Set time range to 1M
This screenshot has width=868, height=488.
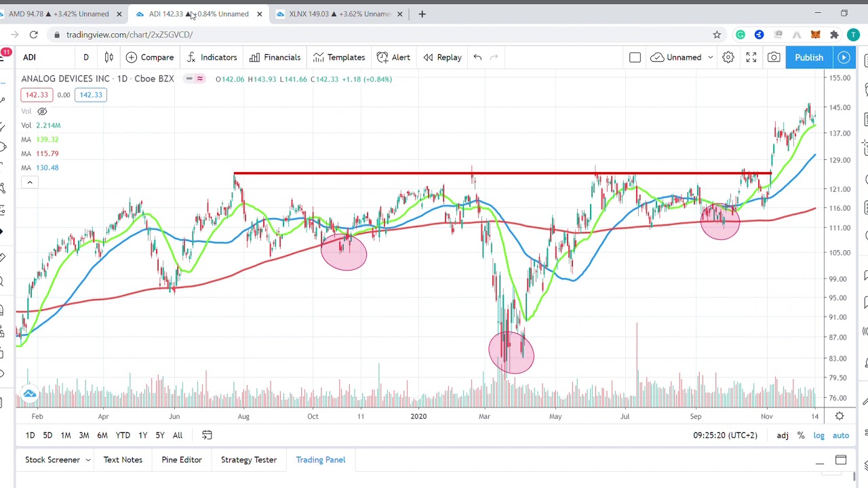66,435
